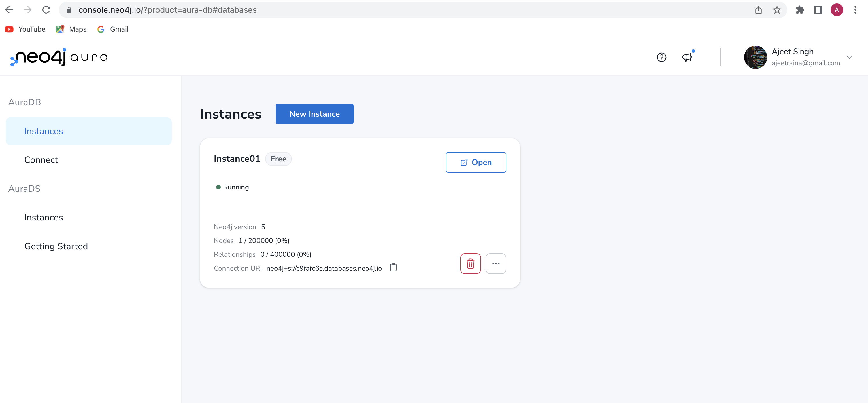This screenshot has width=868, height=403.
Task: Open Chrome's three-dot browser menu
Action: (856, 10)
